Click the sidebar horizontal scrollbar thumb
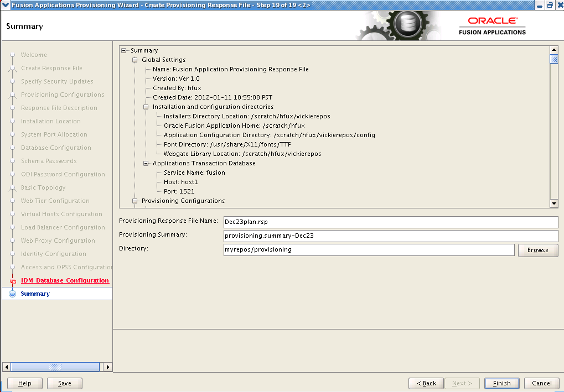Viewport: 564px width, 392px height. tap(55, 367)
